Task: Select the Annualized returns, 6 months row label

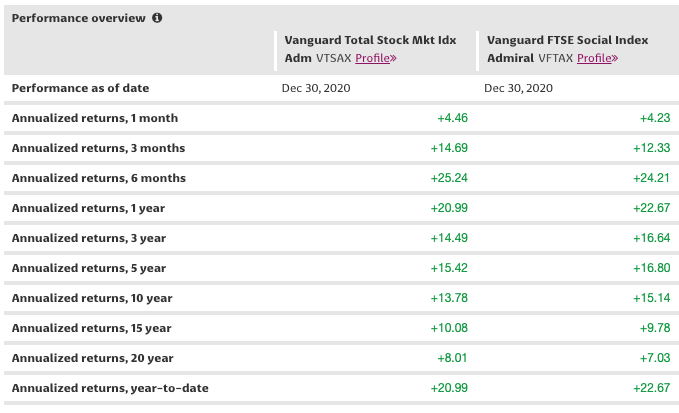Action: 98,178
